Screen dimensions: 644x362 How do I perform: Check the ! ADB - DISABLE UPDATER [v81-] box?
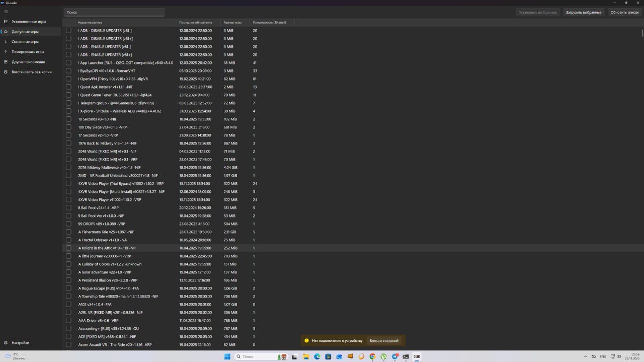(69, 31)
